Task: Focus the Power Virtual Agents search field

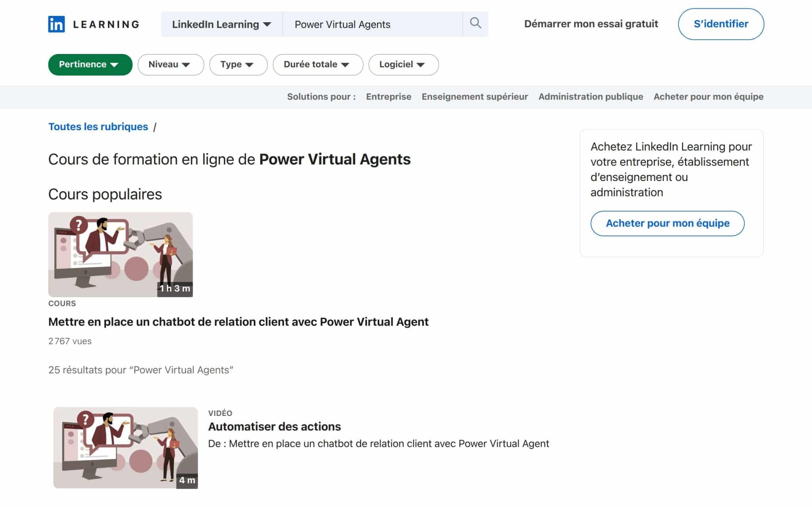Action: [372, 24]
